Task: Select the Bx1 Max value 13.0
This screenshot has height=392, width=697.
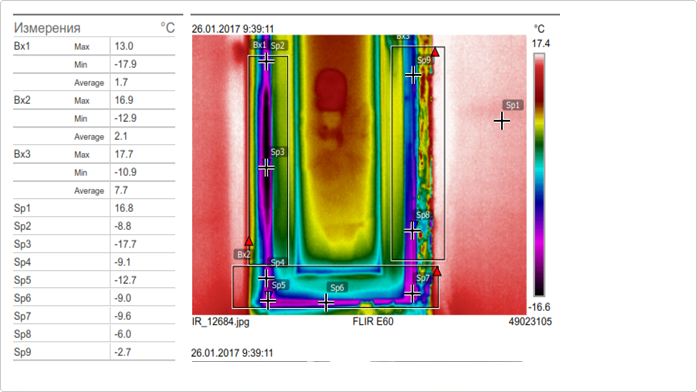Action: [124, 46]
